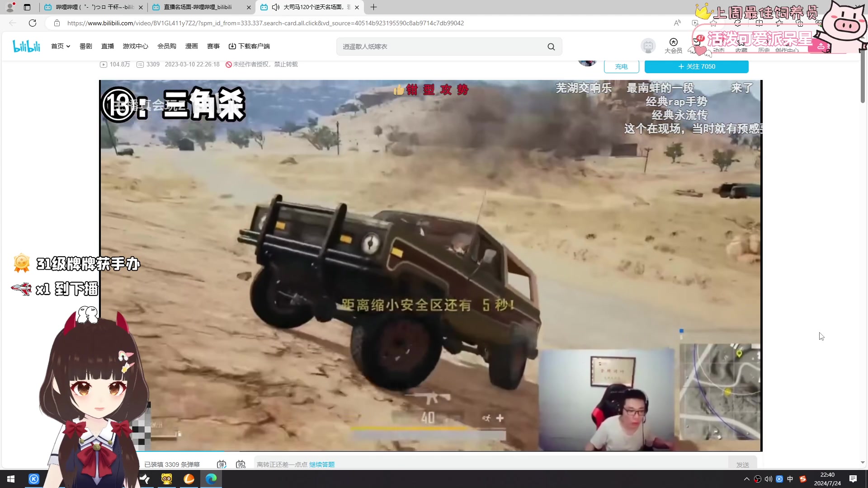Viewport: 868px width, 488px height.
Task: Open the Kugou music taskbar icon
Action: point(34,479)
